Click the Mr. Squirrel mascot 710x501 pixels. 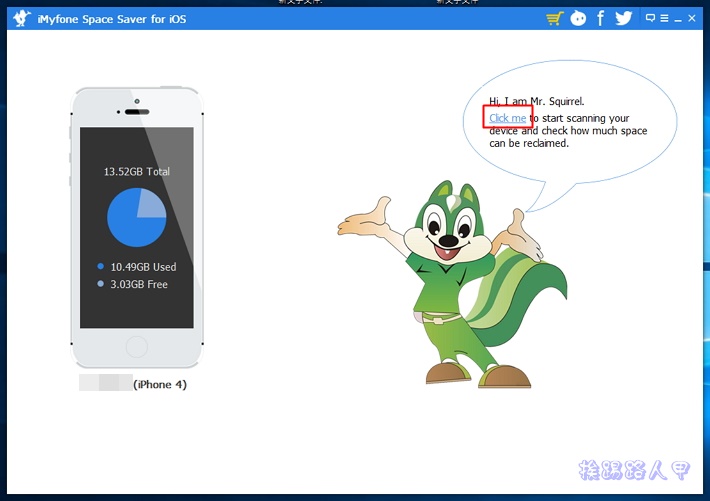click(453, 285)
